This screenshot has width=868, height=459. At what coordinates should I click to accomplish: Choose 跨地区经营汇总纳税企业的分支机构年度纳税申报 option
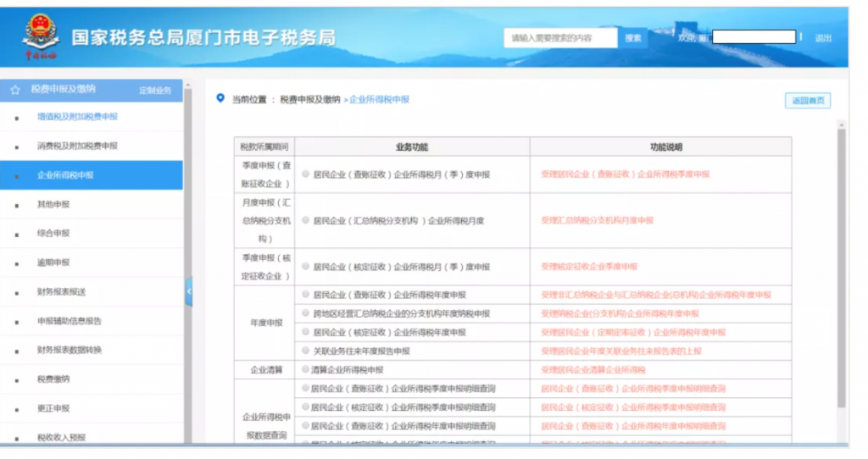tap(306, 313)
